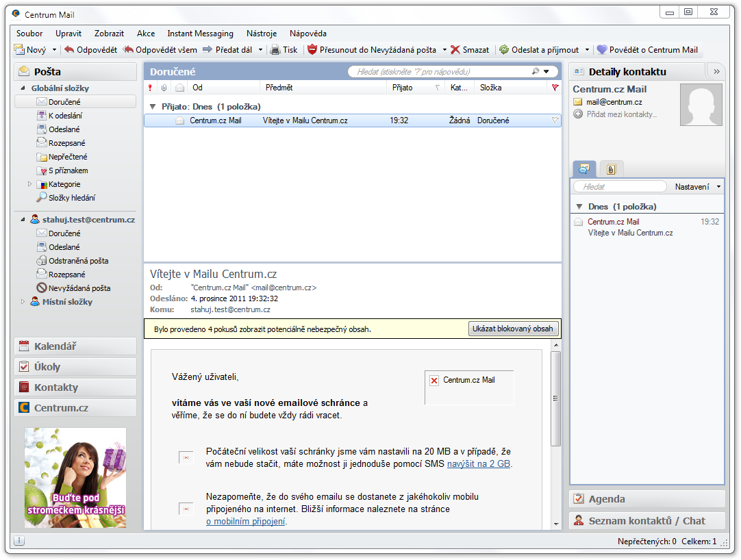Sort by the attachment paperclip column
Image resolution: width=741 pixels, height=560 pixels.
click(x=164, y=88)
